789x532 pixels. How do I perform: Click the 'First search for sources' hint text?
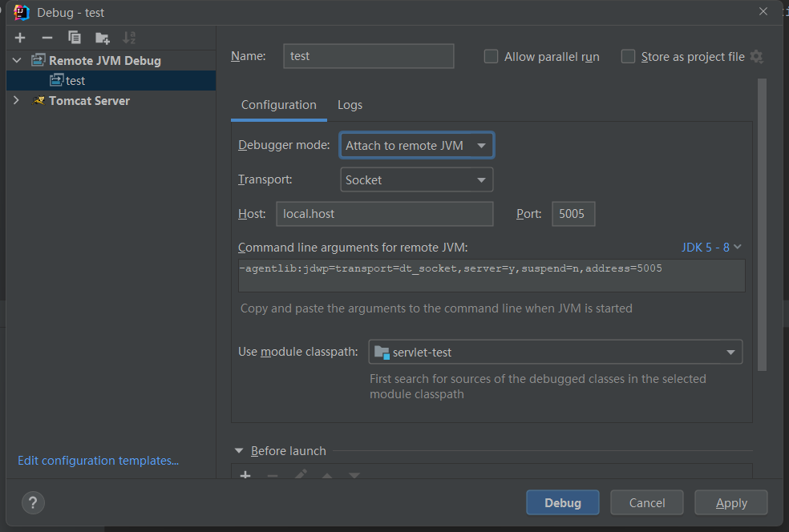pyautogui.click(x=537, y=386)
